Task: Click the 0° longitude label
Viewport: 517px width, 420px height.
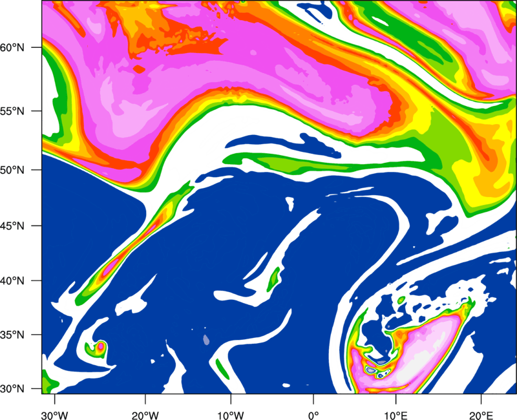Action: (x=313, y=415)
